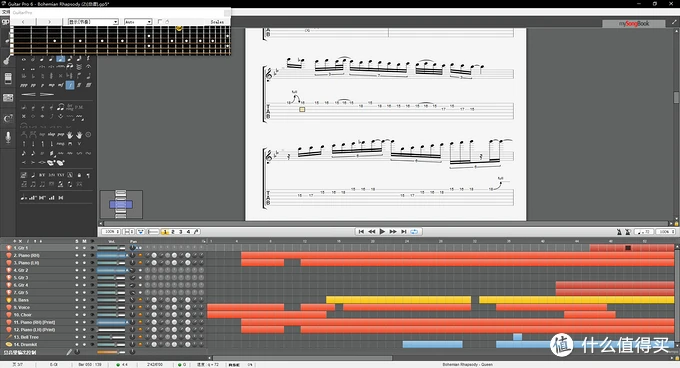This screenshot has width=680, height=368.
Task: Select the forte (f) dynamic icon
Action: 70,85
